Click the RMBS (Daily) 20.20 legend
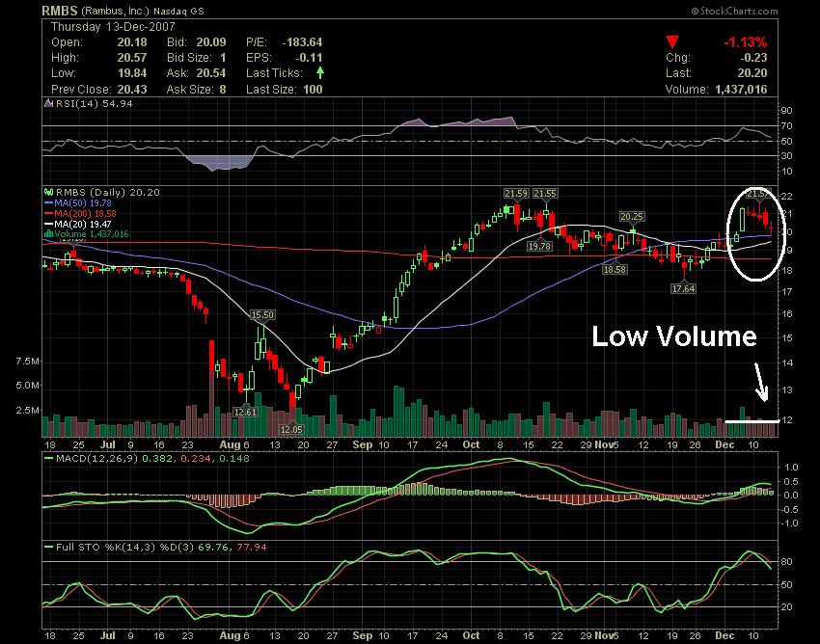820x644 pixels. pyautogui.click(x=108, y=193)
